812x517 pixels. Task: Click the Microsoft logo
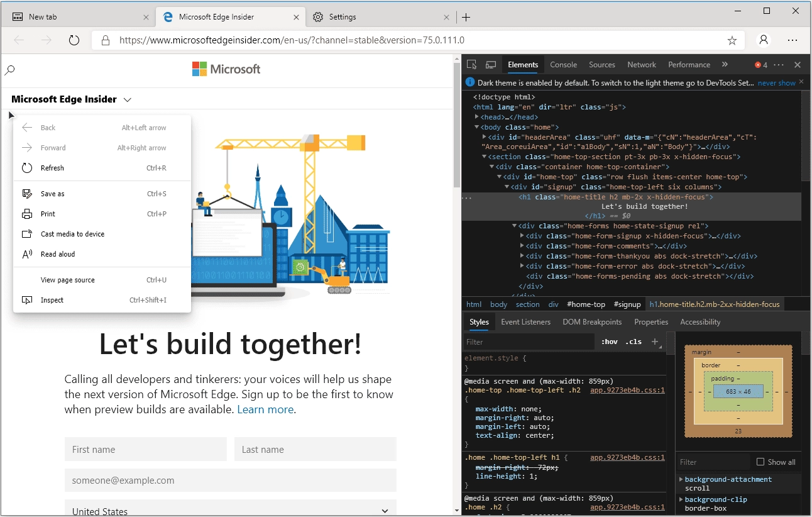pyautogui.click(x=226, y=69)
